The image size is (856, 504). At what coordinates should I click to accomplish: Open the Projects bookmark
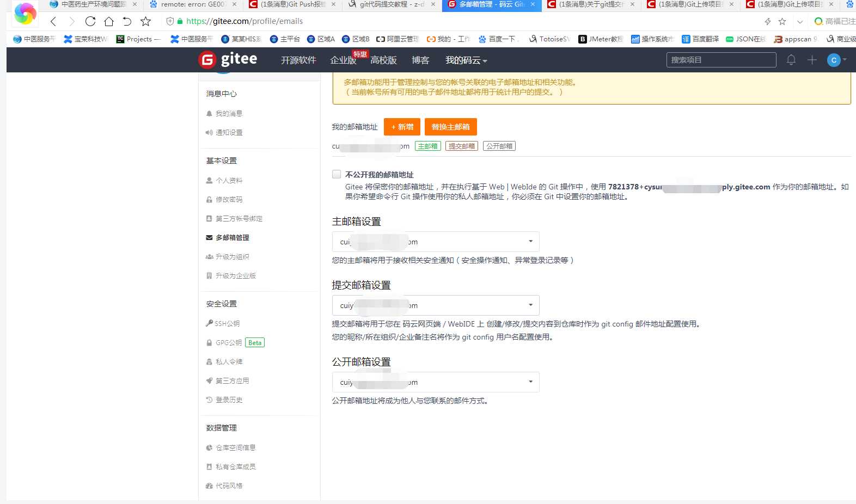[138, 39]
